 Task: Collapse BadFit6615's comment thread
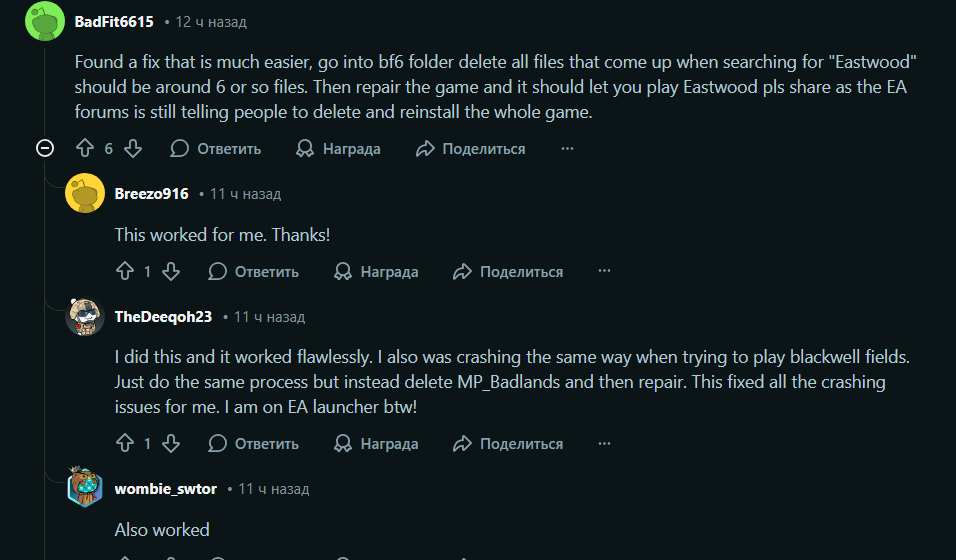(44, 149)
